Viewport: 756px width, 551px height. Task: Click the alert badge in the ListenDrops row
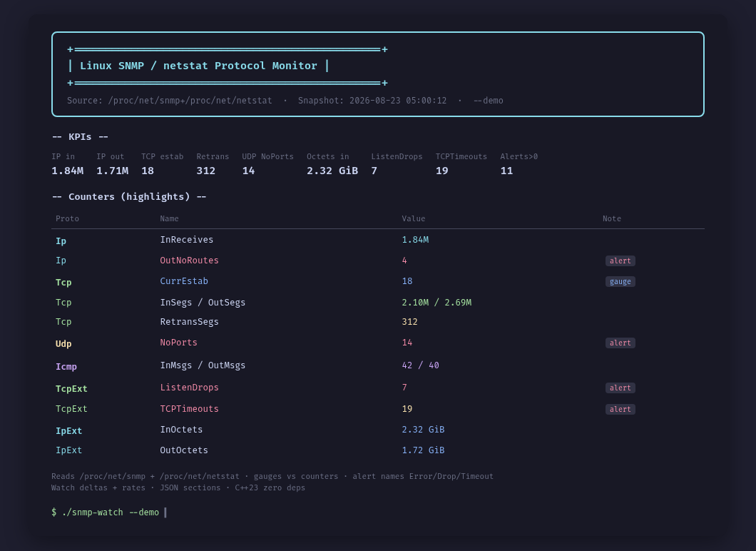620,388
